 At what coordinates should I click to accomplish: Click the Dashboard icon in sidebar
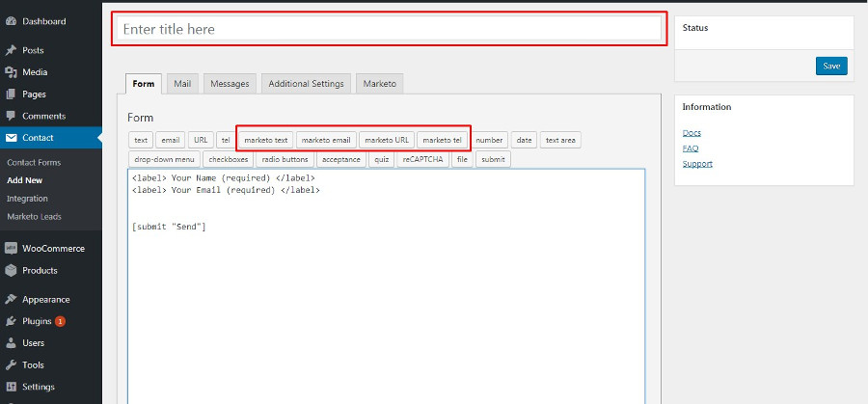point(11,21)
